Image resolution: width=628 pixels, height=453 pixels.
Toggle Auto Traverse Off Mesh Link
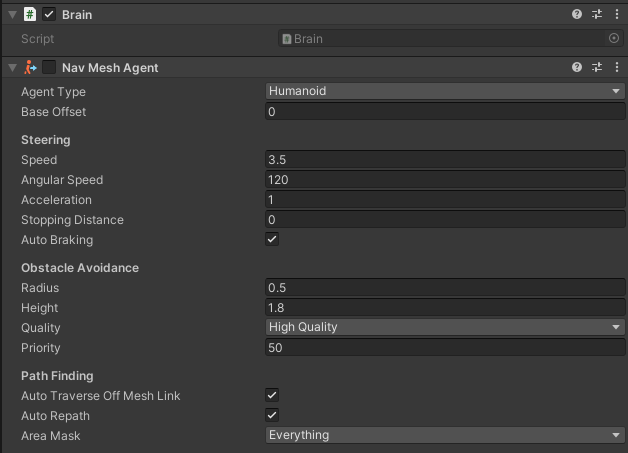(x=272, y=395)
